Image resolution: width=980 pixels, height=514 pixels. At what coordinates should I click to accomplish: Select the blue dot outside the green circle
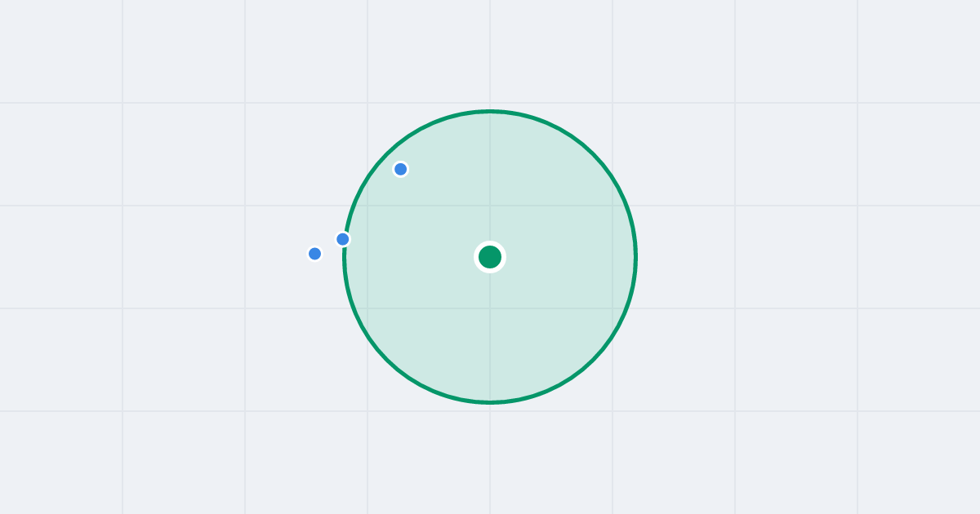[314, 254]
